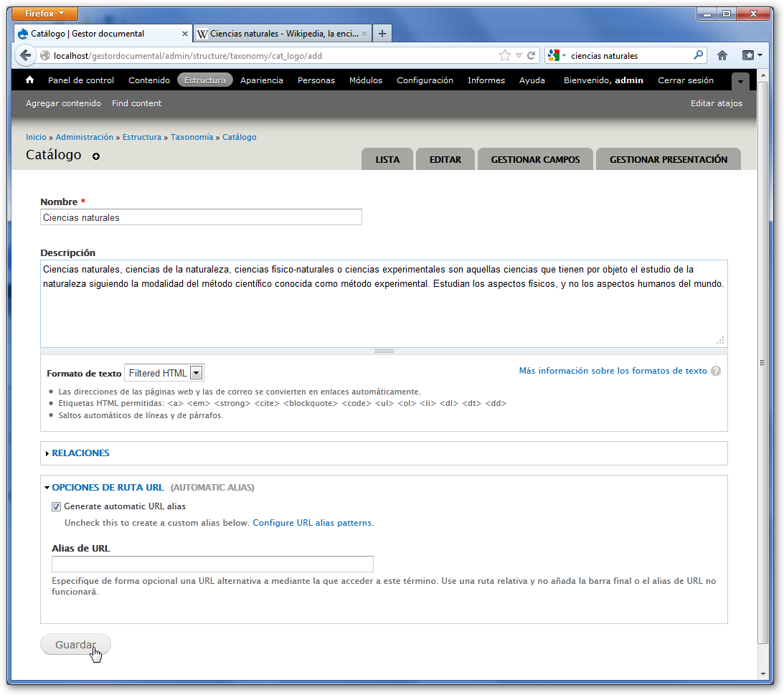The width and height of the screenshot is (784, 695).
Task: Open a new tab with the plus button
Action: 382,34
